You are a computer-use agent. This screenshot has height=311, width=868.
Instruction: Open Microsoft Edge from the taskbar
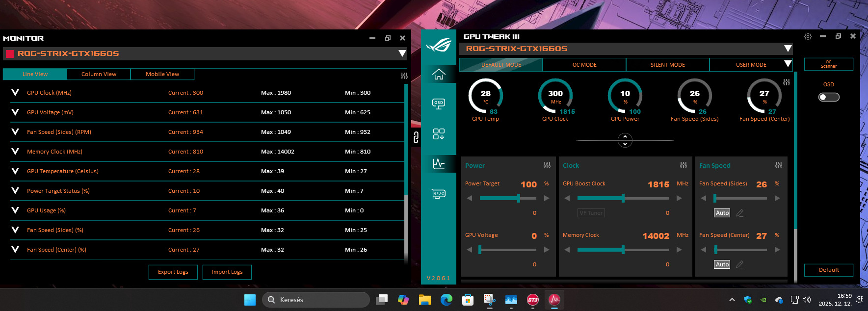point(447,300)
